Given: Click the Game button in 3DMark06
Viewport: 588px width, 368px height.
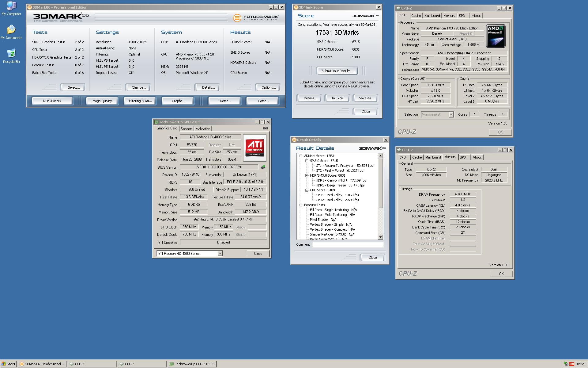Looking at the screenshot, I should point(263,101).
